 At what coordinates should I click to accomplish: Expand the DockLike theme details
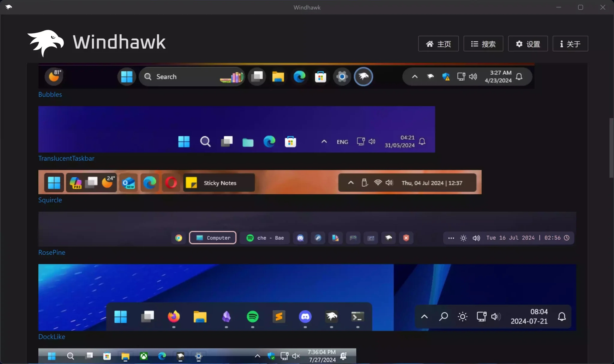coord(51,336)
